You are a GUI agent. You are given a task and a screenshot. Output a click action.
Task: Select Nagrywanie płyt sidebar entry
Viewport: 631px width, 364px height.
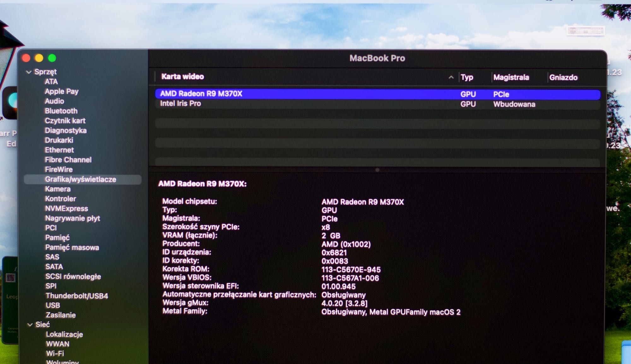point(73,218)
